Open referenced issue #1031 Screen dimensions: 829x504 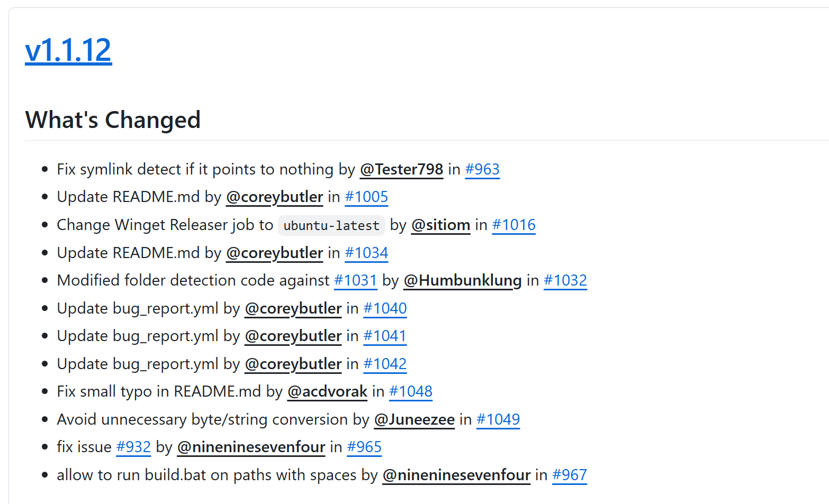coord(355,280)
